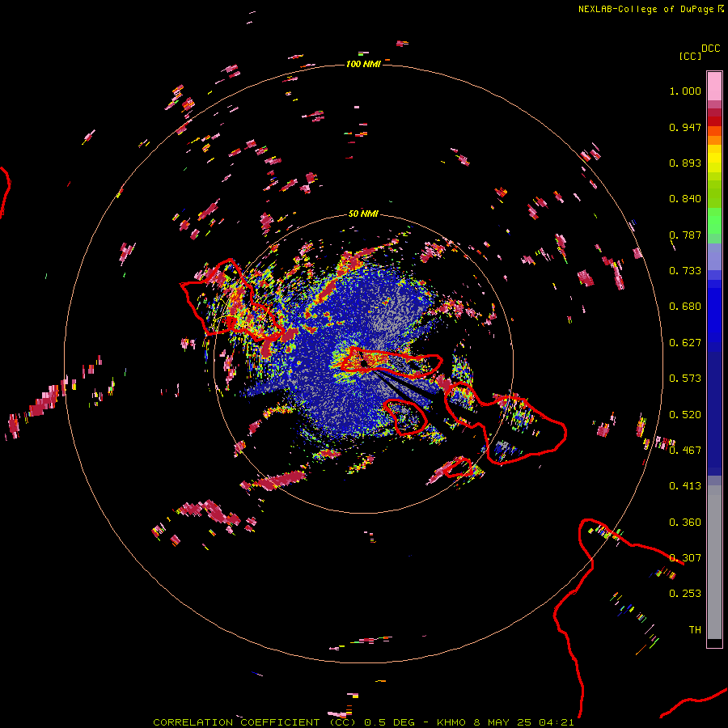
Task: Pick the gray swatch on color bar
Action: 714,562
